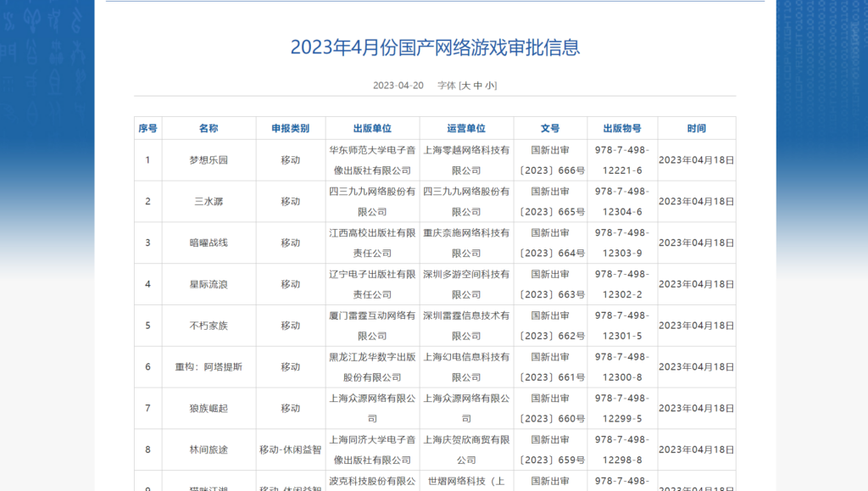
Task: Click publisher 辽宁电子出版社有限责任公司
Action: coord(373,285)
